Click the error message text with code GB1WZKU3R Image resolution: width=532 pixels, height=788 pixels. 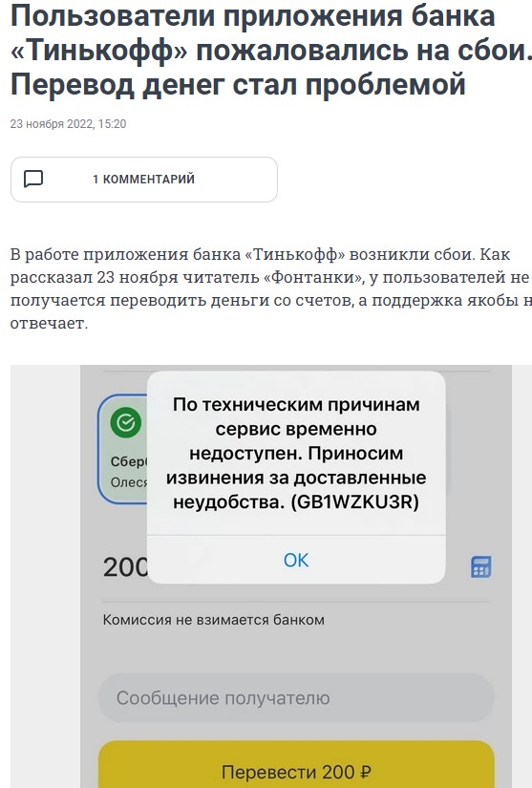click(296, 454)
